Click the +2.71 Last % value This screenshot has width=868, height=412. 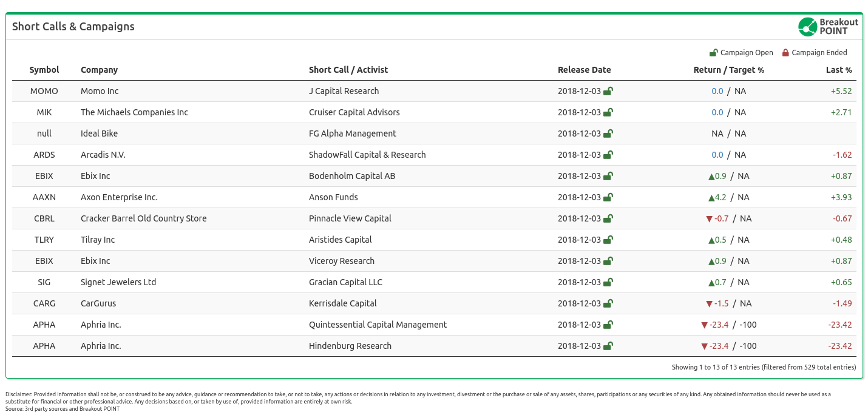(841, 112)
